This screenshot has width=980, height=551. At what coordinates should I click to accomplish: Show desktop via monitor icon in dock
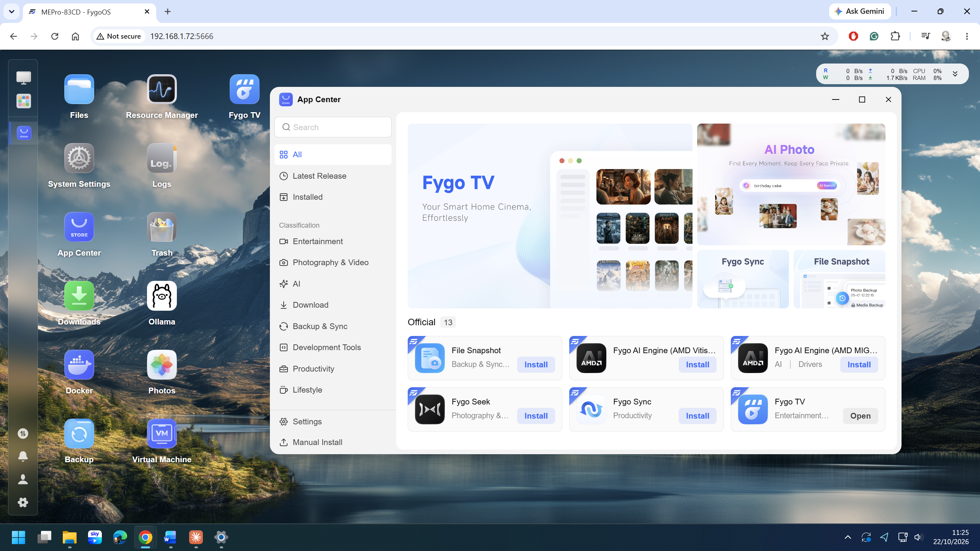click(23, 78)
